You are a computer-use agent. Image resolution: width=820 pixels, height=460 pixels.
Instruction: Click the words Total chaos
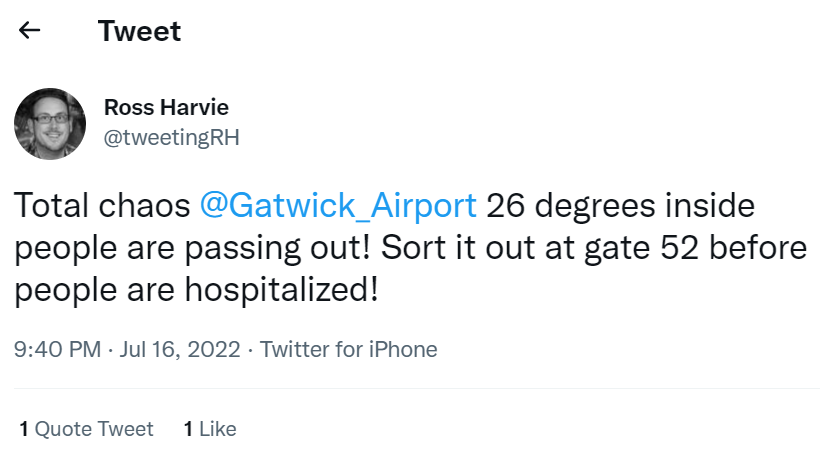pyautogui.click(x=102, y=207)
